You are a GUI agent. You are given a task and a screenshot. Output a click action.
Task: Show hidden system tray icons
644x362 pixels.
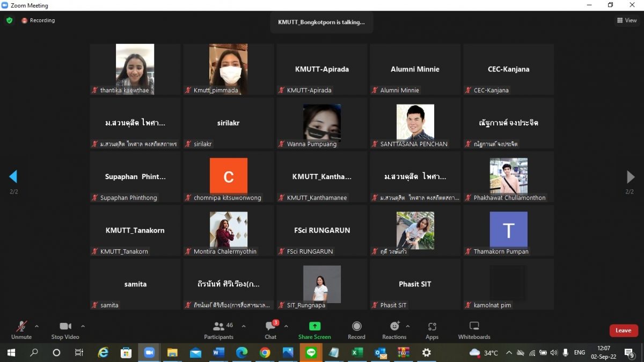(509, 353)
